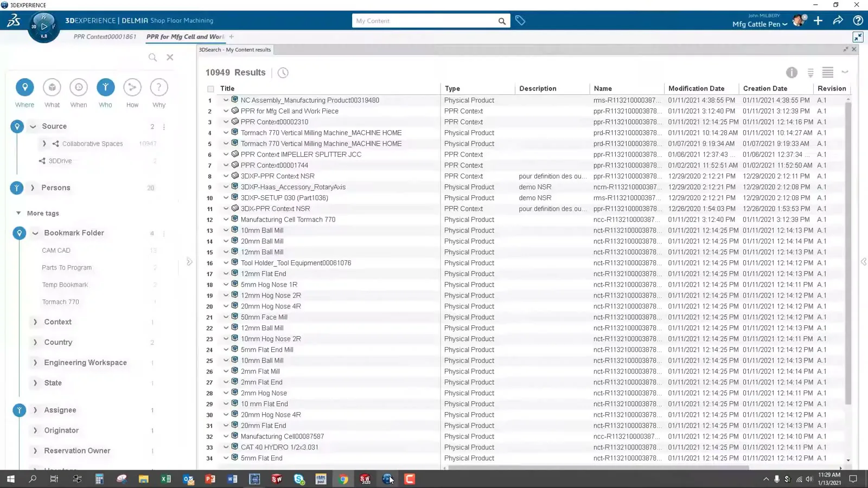Expand the right side panel arrow
This screenshot has height=488, width=868.
click(x=864, y=262)
